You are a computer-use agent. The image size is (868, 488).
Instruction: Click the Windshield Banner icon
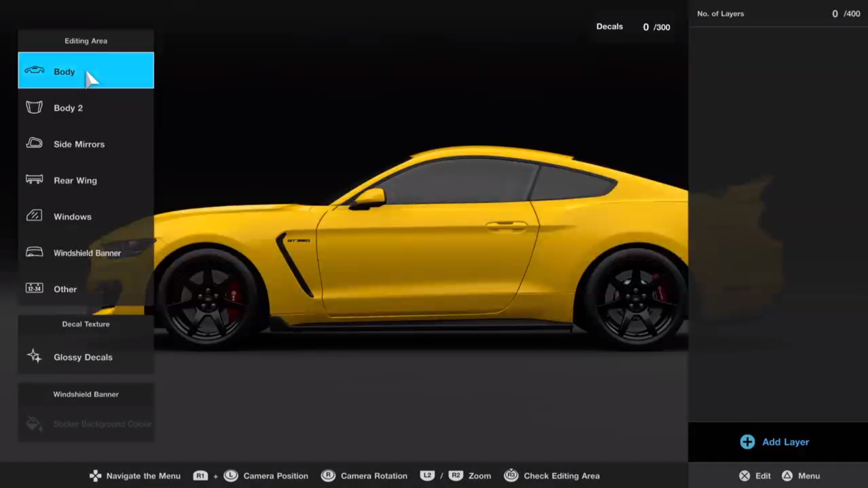[34, 252]
